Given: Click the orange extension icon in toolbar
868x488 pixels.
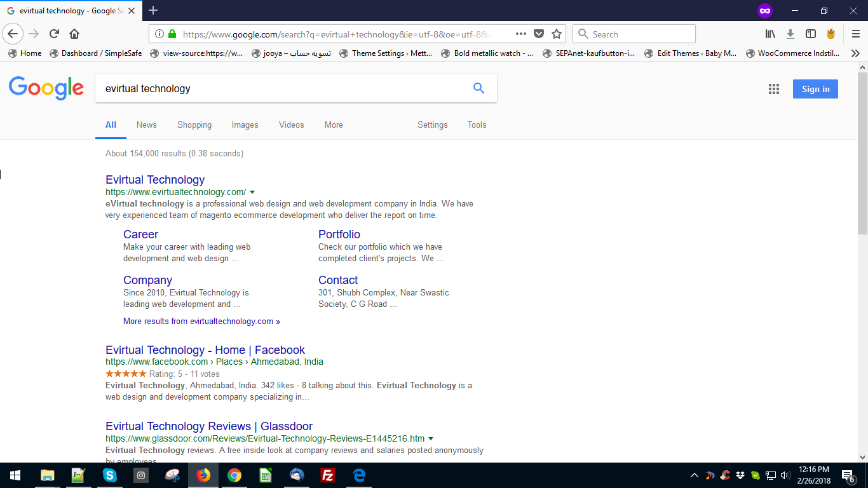Looking at the screenshot, I should point(831,34).
